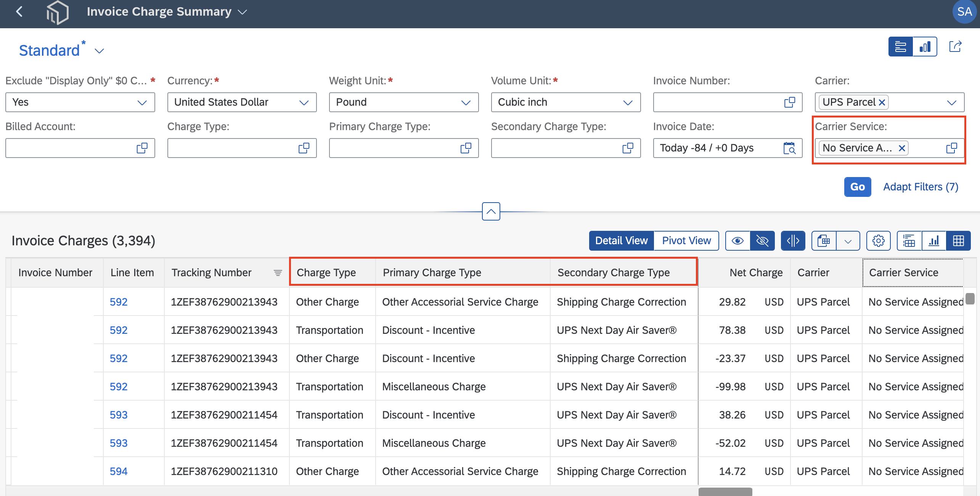Open the Invoice Date calendar picker icon
Viewport: 980px width, 496px height.
point(789,148)
